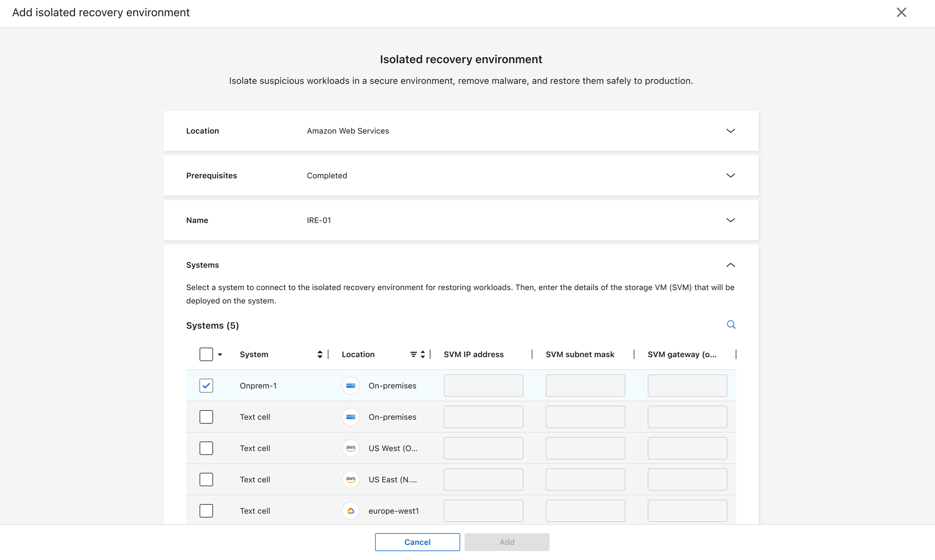935x560 pixels.
Task: Click the SVM IP address field for Onprem-1
Action: [x=483, y=385]
